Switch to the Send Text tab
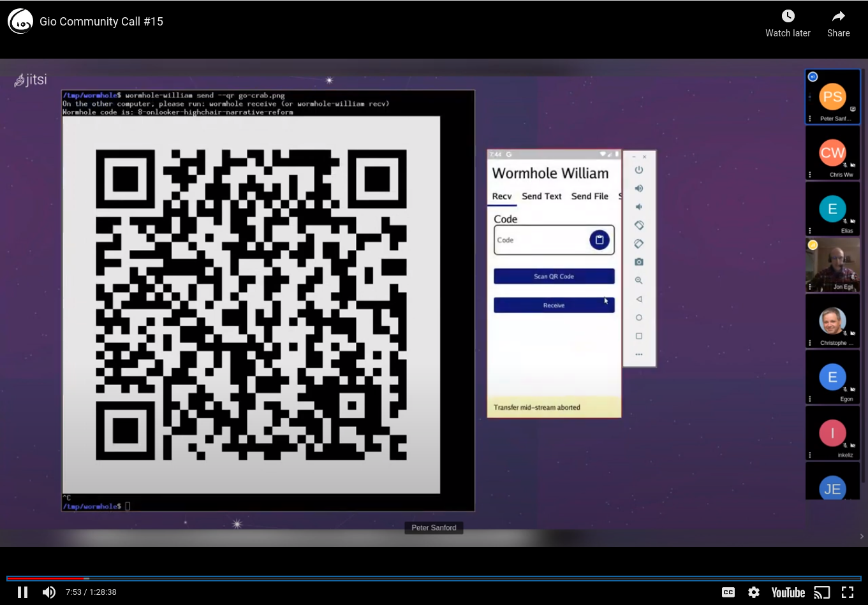The image size is (868, 605). 541,196
